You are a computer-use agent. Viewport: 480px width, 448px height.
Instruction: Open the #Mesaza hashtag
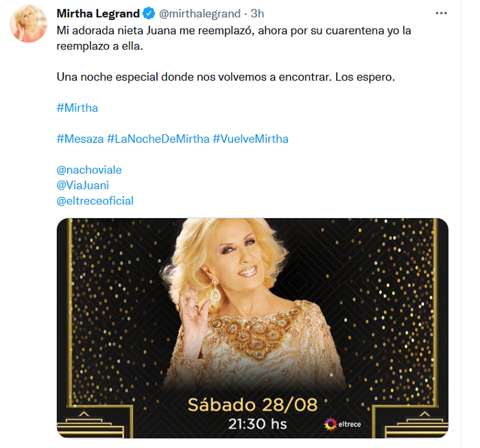80,139
